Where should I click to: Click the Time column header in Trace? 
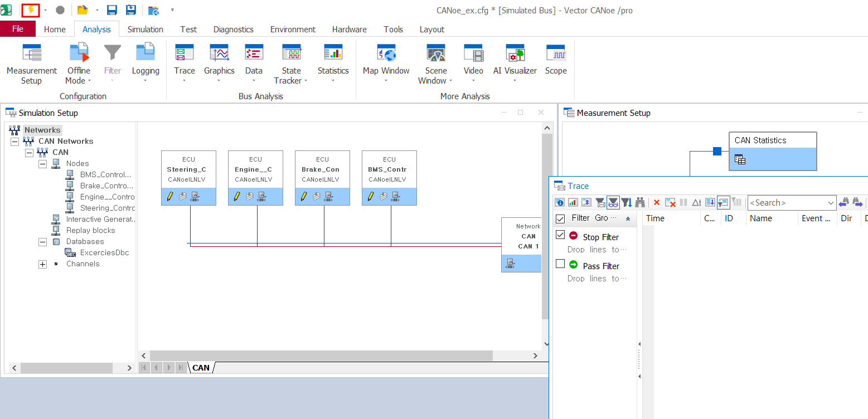pos(671,218)
